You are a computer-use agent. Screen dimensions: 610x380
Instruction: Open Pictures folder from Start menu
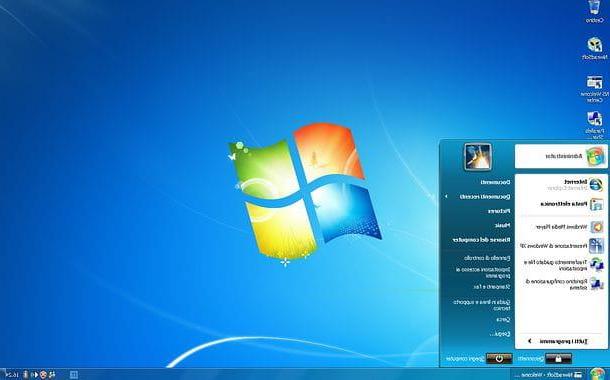[x=499, y=211]
